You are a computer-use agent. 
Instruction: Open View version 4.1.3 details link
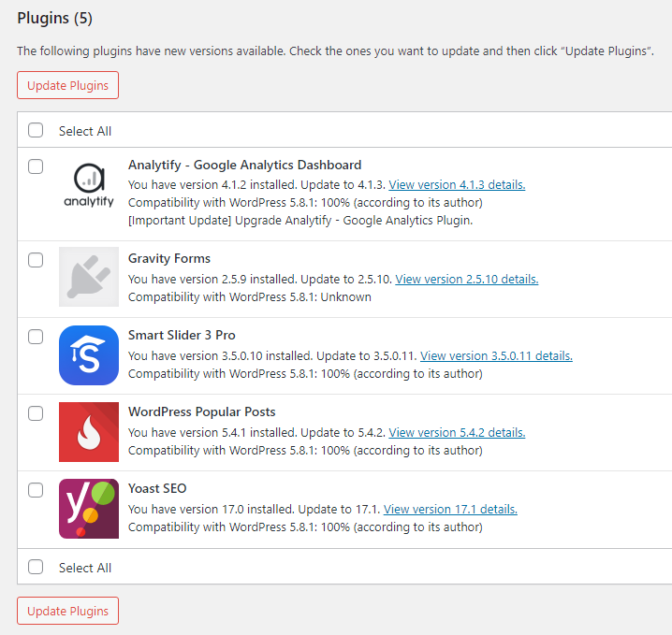tap(457, 184)
